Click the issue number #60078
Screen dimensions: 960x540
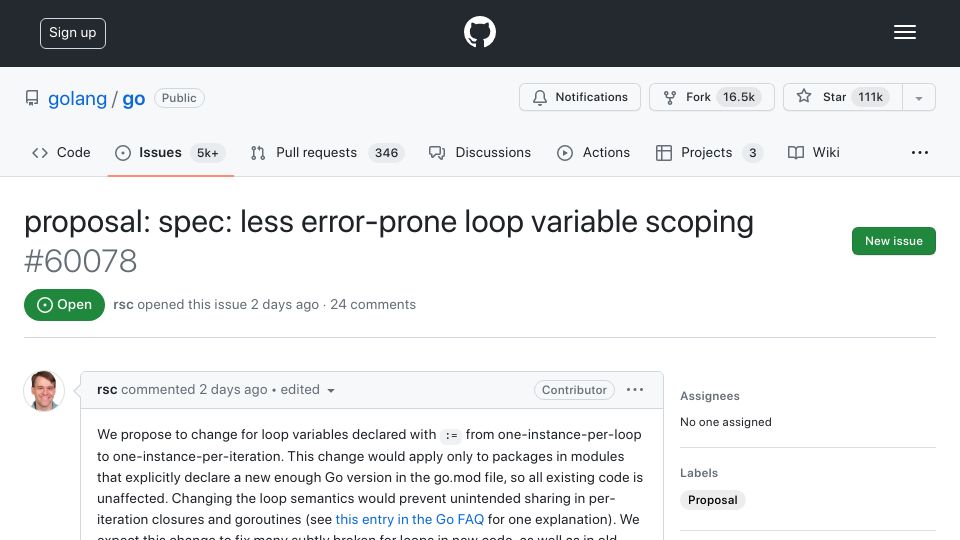point(80,261)
